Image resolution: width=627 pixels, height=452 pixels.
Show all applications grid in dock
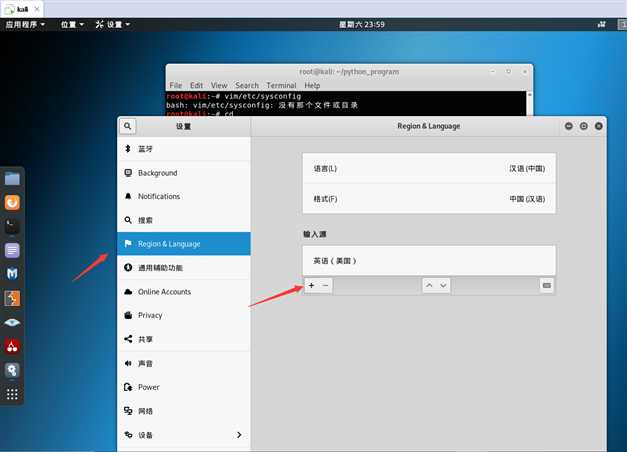(12, 394)
